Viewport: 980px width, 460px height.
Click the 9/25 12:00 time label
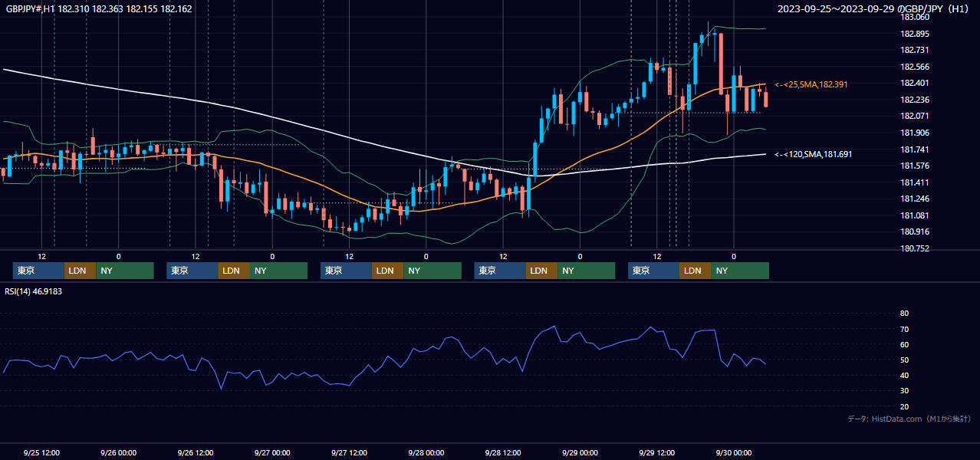[x=42, y=452]
